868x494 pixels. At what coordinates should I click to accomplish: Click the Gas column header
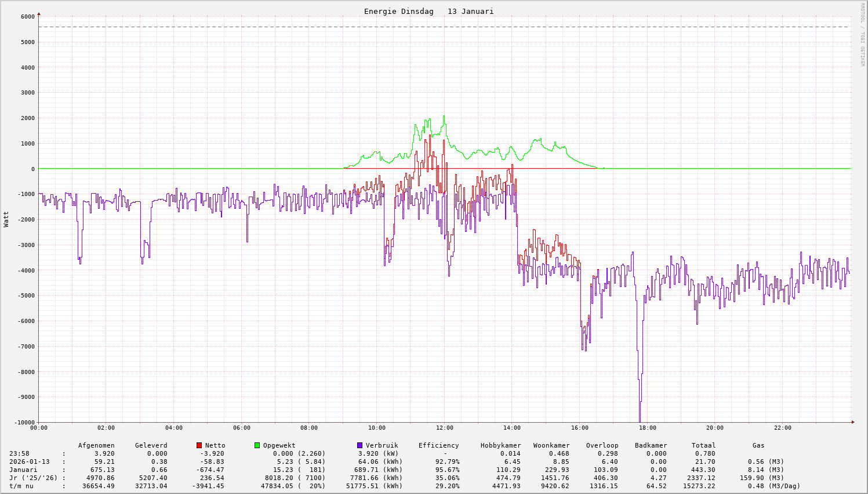click(x=758, y=445)
